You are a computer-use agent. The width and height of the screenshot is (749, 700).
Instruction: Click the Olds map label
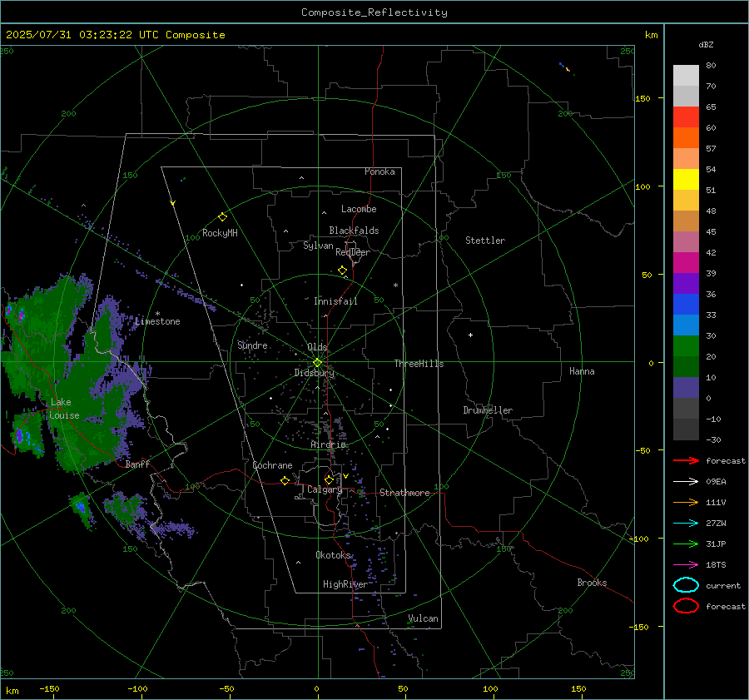317,347
